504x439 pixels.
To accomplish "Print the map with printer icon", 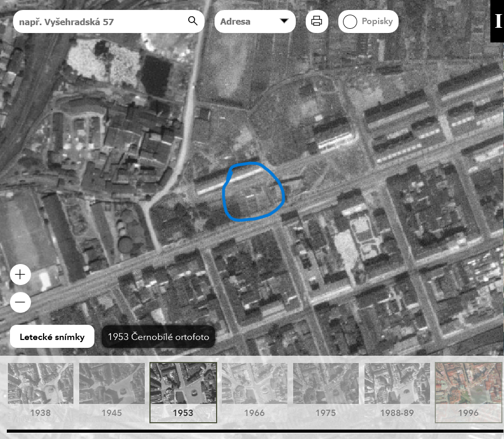I will (x=317, y=21).
